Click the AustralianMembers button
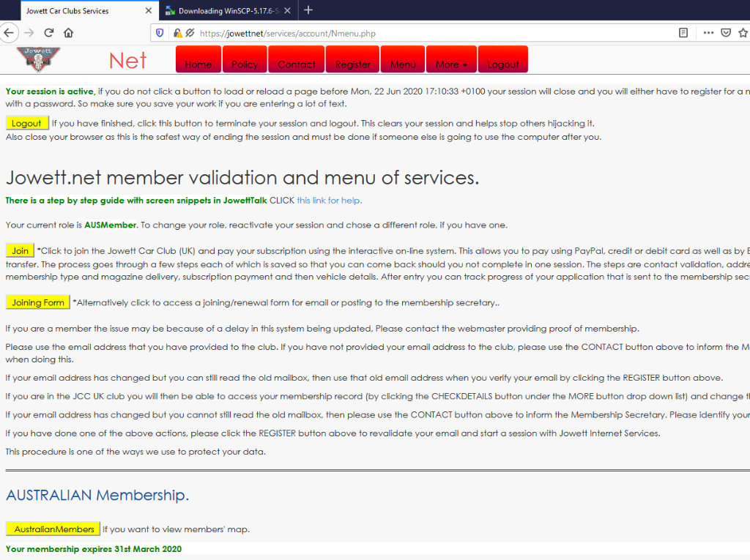 53,529
